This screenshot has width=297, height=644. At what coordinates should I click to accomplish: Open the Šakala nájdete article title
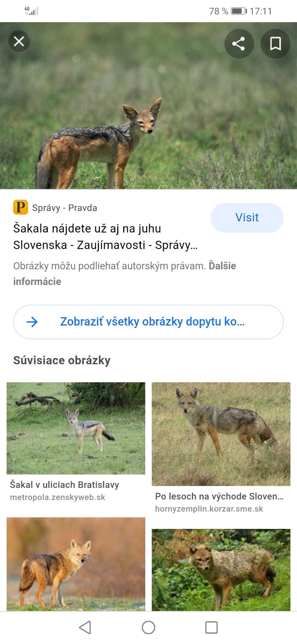105,237
